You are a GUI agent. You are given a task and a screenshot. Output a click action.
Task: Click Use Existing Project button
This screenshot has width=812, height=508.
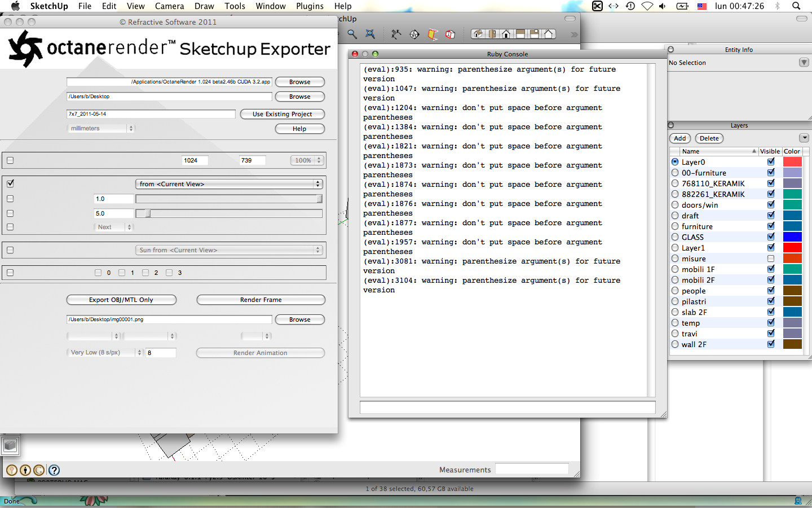[x=282, y=114]
